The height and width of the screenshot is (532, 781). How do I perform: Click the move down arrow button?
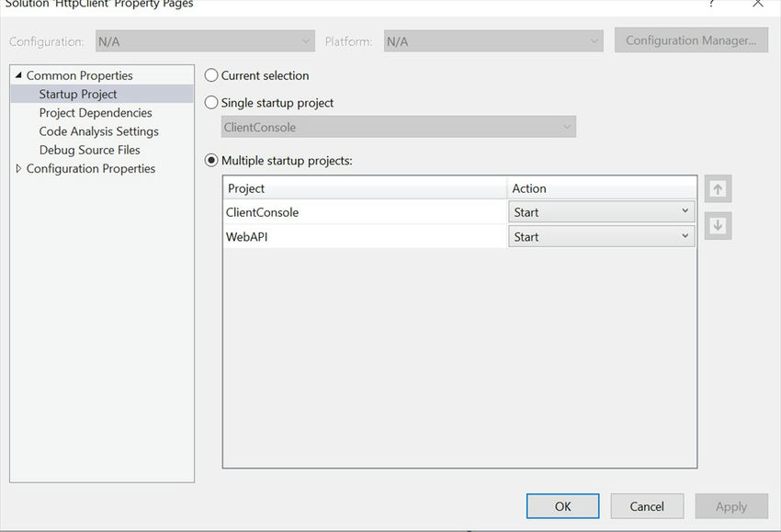[x=718, y=226]
